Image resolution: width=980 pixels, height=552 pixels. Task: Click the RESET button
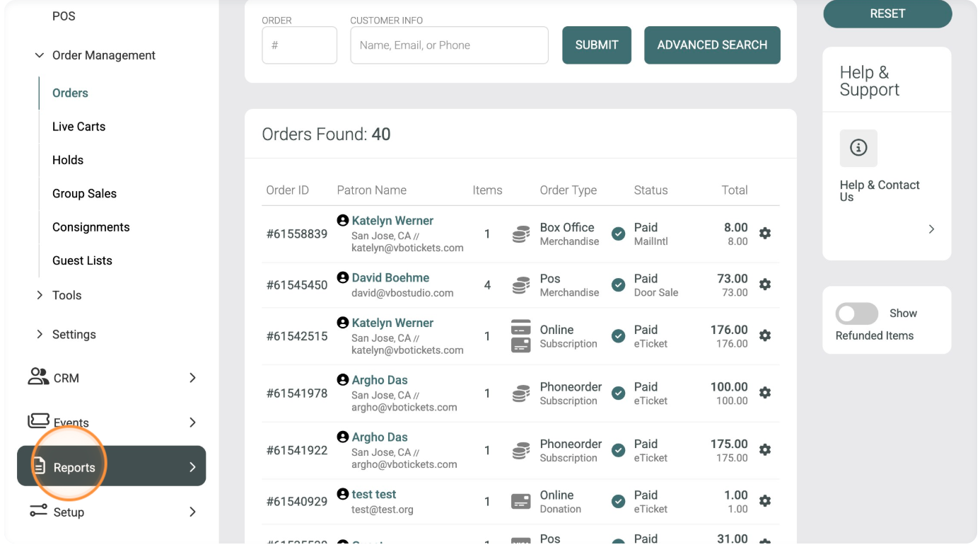coord(887,13)
